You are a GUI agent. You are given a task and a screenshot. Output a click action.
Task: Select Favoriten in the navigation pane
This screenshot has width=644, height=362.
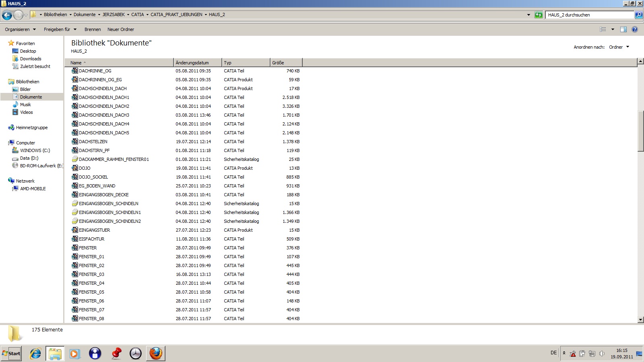click(25, 43)
